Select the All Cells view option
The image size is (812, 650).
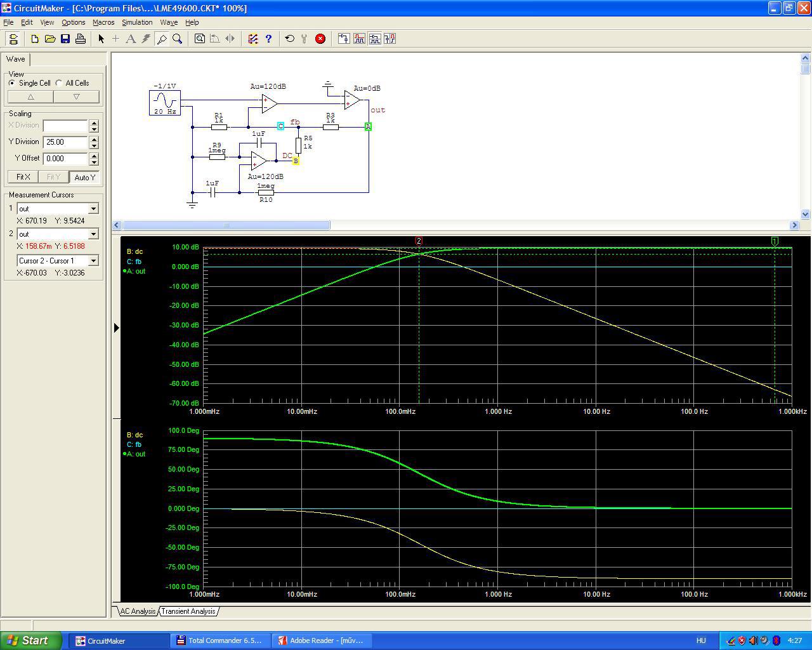tap(60, 83)
